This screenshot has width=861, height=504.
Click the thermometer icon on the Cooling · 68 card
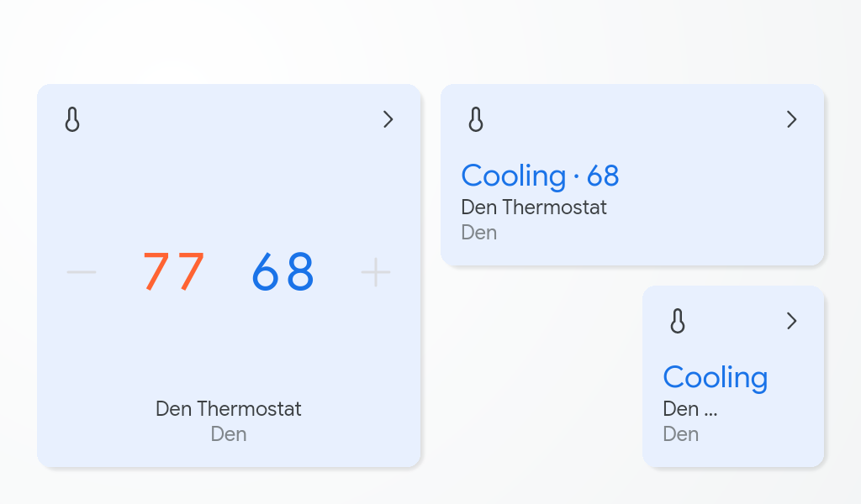[476, 119]
